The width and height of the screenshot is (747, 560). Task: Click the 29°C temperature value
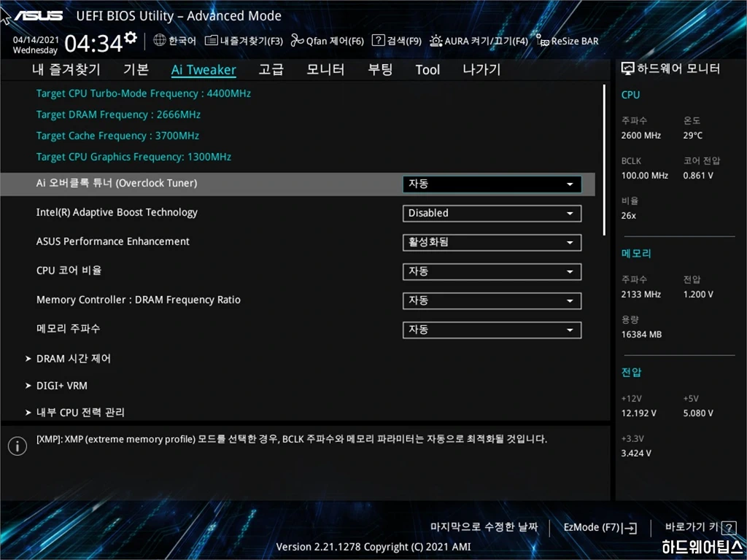[x=693, y=136]
